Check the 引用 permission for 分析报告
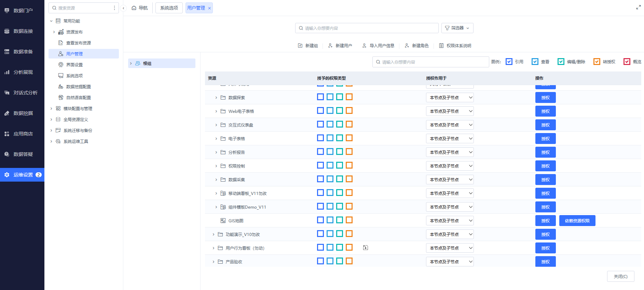Screen dimensions: 644x290 tap(320, 151)
